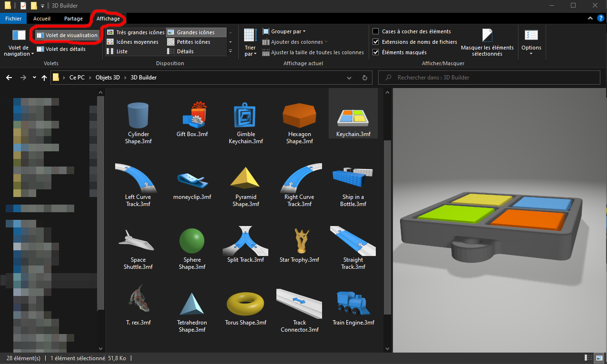Open the Fichier menu tab
This screenshot has height=364, width=607.
point(13,19)
